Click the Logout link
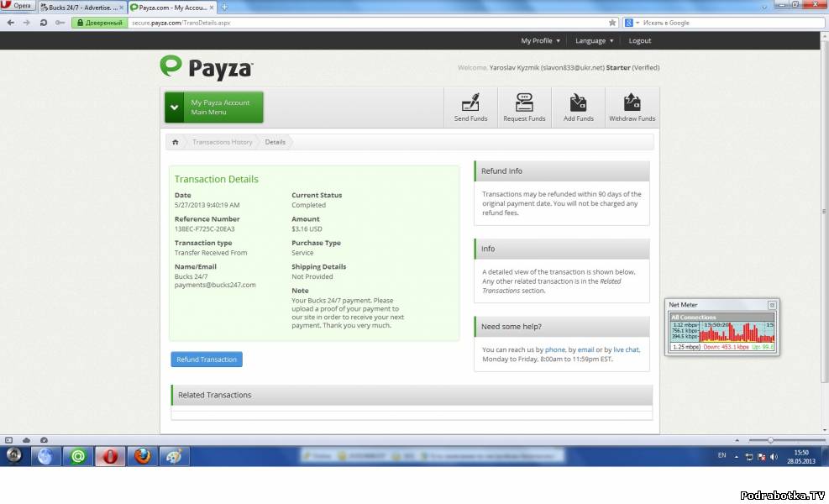 coord(639,40)
